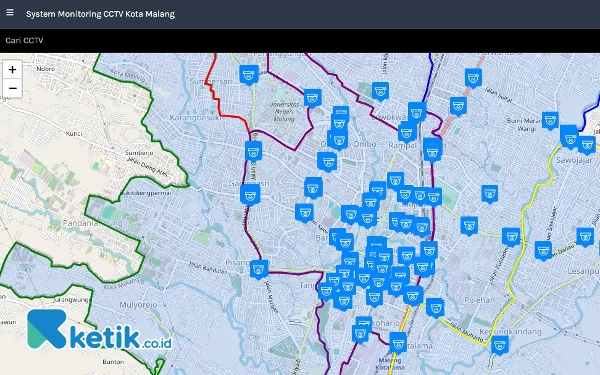Open CCTV marker right of Sawojajar edge
This screenshot has height=375, width=600.
click(x=587, y=145)
